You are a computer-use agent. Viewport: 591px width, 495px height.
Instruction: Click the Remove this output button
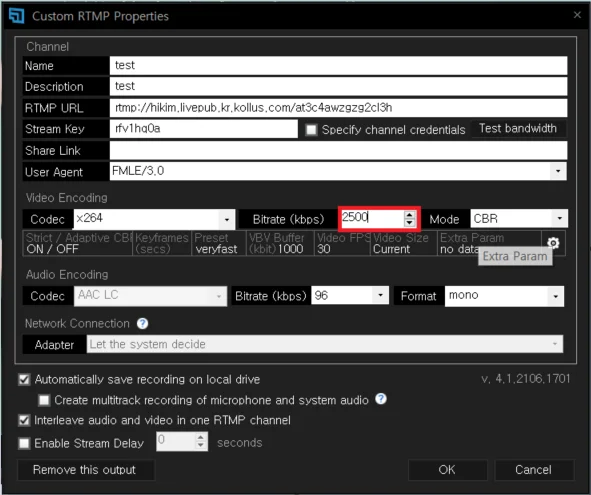coord(85,470)
